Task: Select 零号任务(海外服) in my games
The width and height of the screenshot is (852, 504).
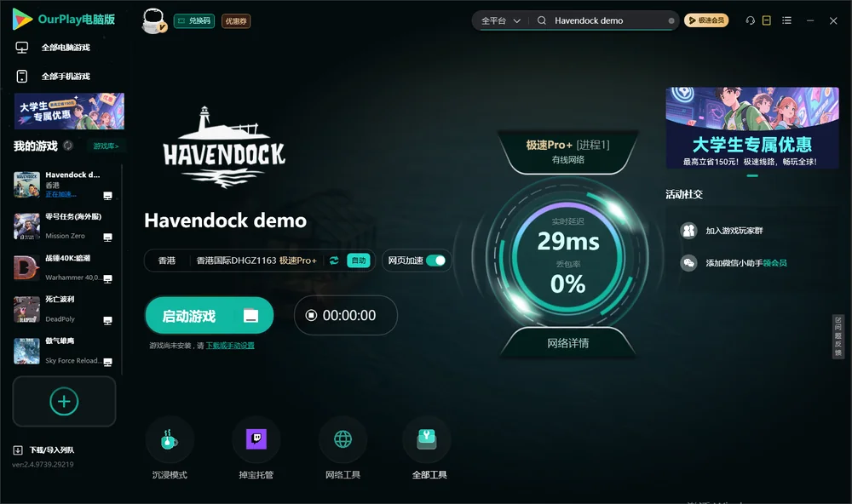Action: pyautogui.click(x=63, y=226)
